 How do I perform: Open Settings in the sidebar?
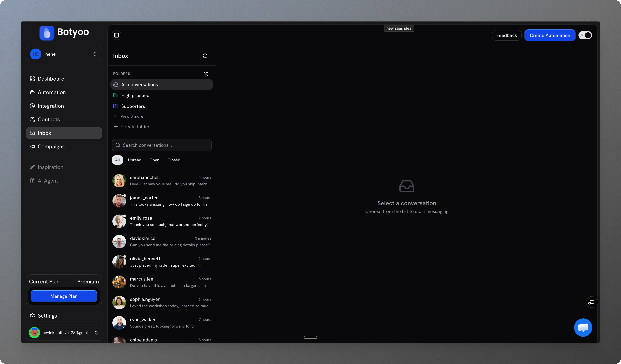(64, 316)
